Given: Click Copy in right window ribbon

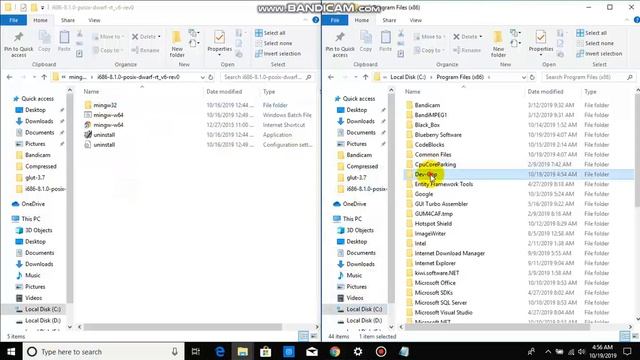Looking at the screenshot, I should pos(366,41).
